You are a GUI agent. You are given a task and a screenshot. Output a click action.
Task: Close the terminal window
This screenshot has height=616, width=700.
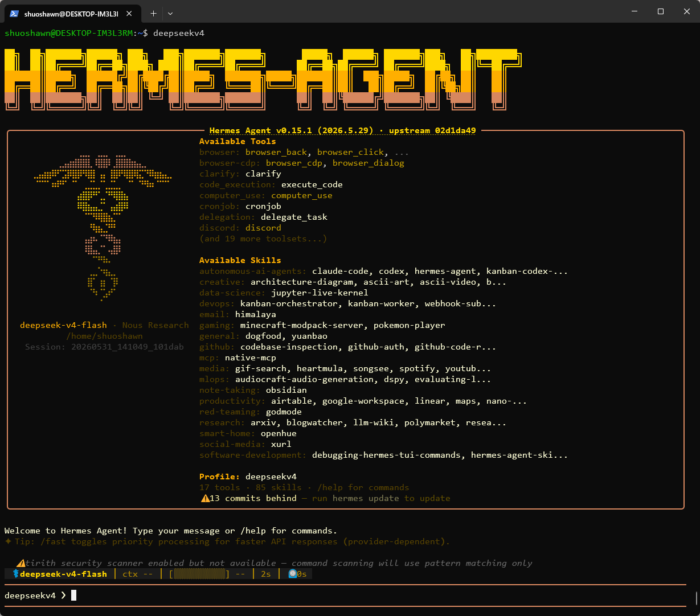(686, 11)
